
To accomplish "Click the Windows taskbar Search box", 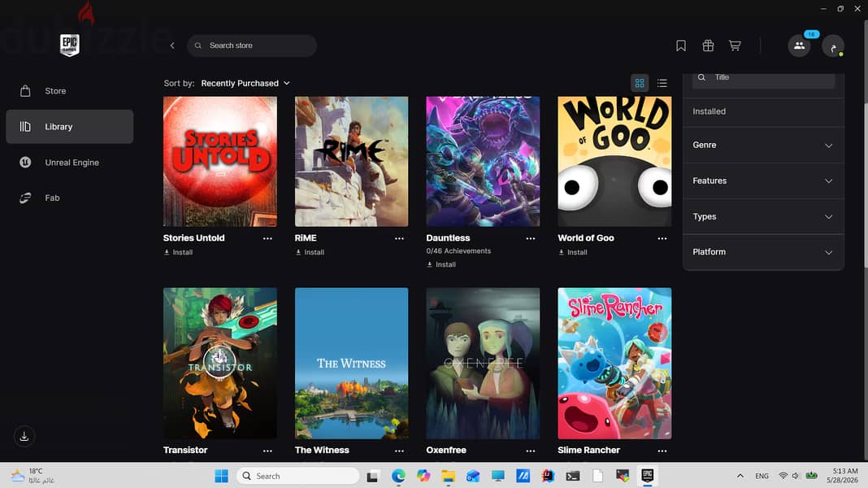I will pos(298,476).
